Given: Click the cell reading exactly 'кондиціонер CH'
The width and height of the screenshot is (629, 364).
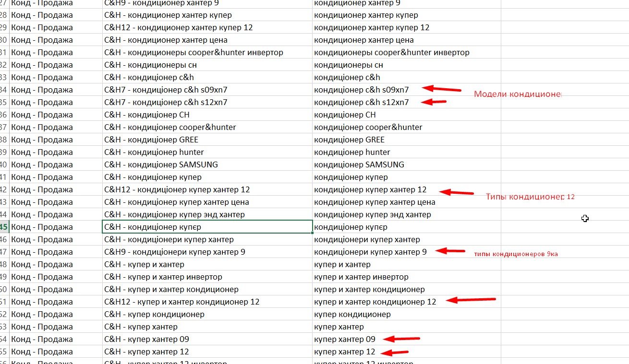Looking at the screenshot, I should pos(407,115).
